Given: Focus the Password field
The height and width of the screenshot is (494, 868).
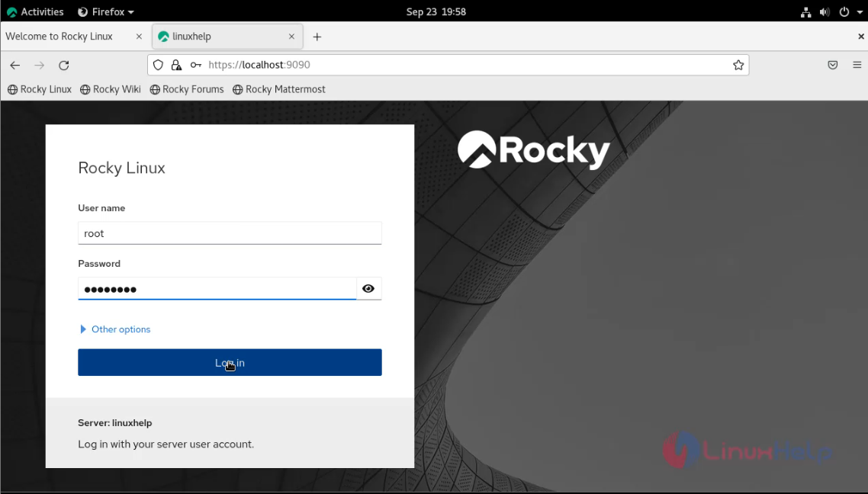Looking at the screenshot, I should pyautogui.click(x=217, y=288).
